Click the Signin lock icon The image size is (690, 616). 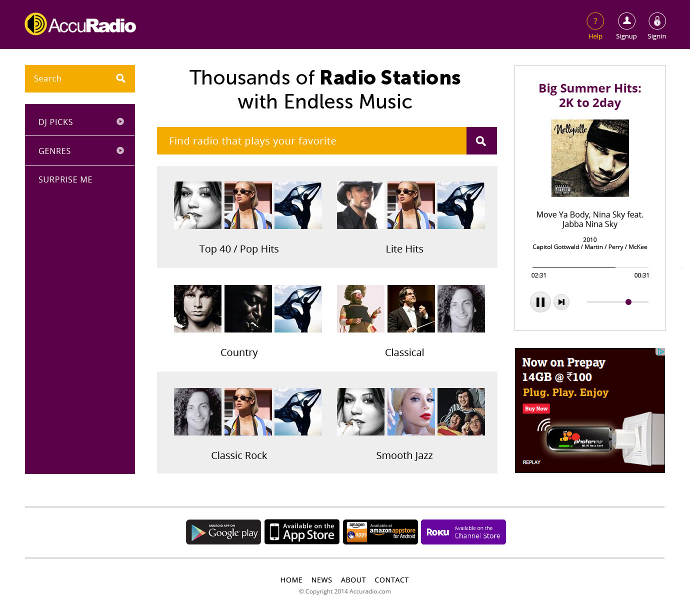click(657, 21)
